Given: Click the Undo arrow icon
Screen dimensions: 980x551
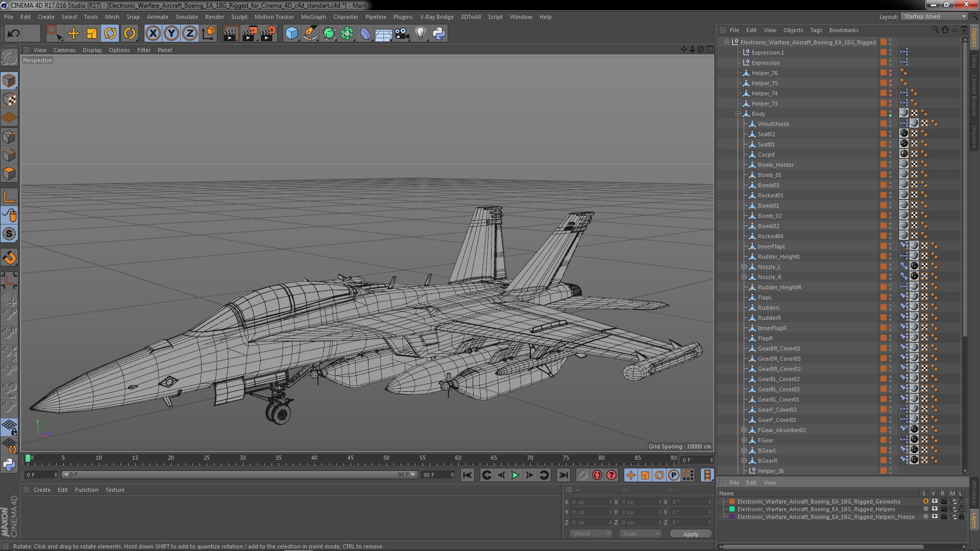Looking at the screenshot, I should pos(13,34).
